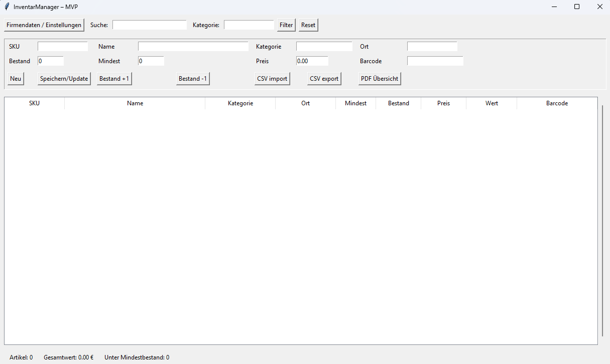This screenshot has width=610, height=364.
Task: Increase stock with Bestand +1
Action: coord(114,79)
